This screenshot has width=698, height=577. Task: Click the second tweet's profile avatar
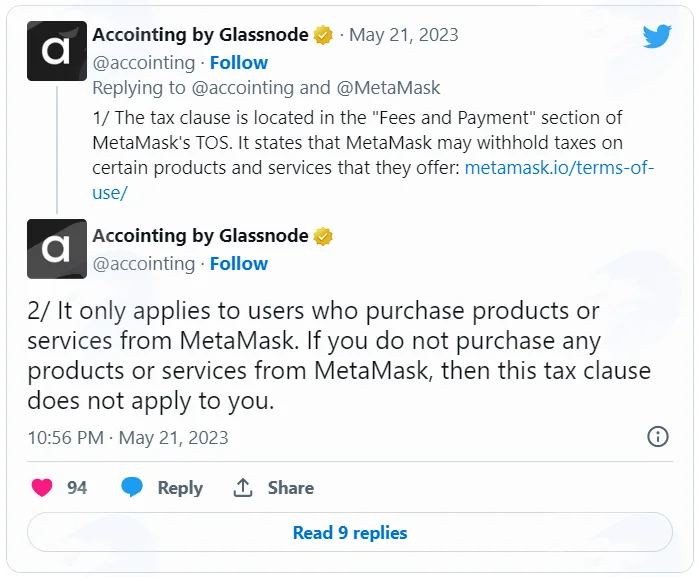click(x=57, y=248)
